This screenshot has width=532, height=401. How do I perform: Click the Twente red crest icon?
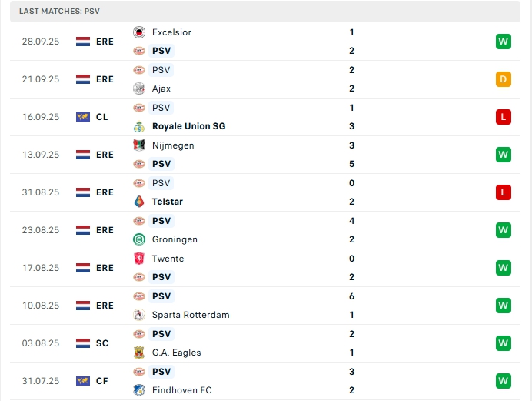click(x=139, y=259)
